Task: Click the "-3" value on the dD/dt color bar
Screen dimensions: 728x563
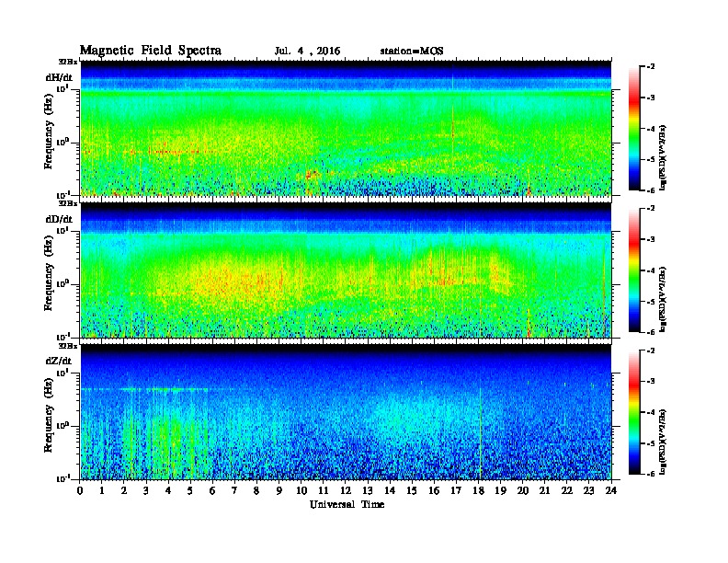Action: 651,239
